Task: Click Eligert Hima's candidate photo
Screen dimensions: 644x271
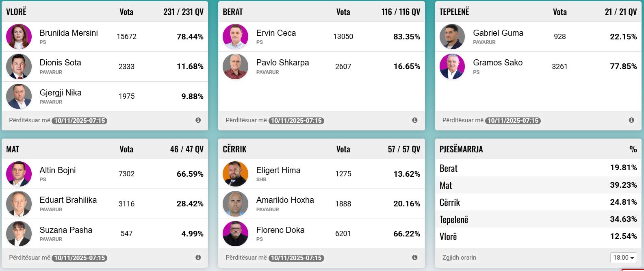Action: (236, 174)
